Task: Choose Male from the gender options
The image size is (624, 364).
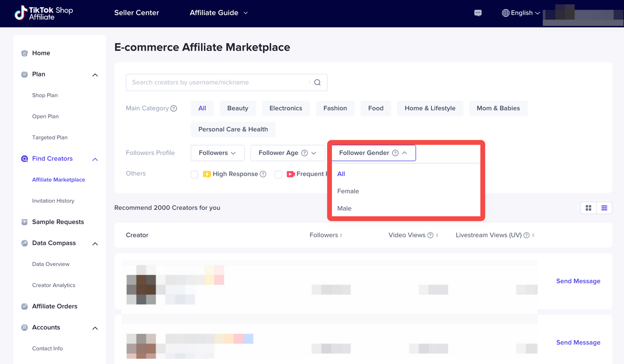Action: point(344,208)
